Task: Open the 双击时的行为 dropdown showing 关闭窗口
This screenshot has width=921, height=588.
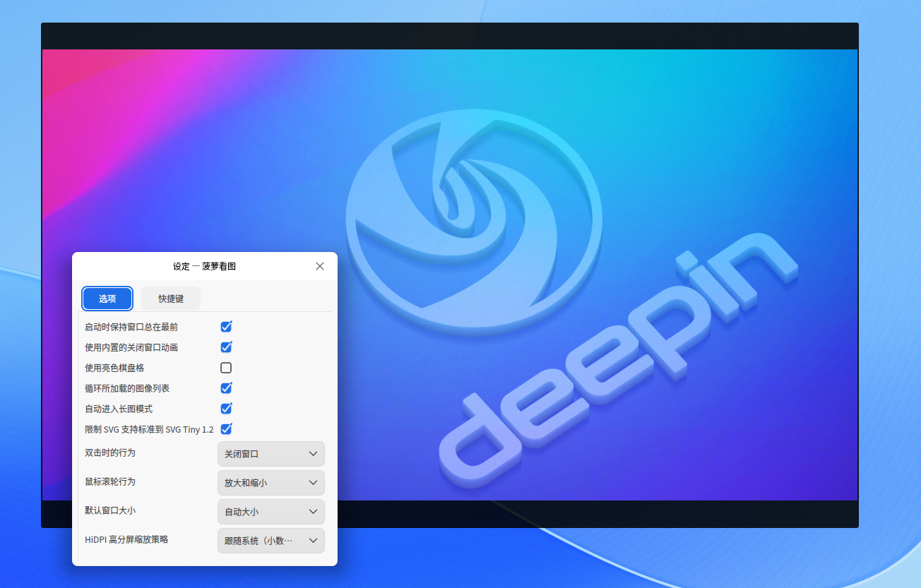Action: [271, 454]
